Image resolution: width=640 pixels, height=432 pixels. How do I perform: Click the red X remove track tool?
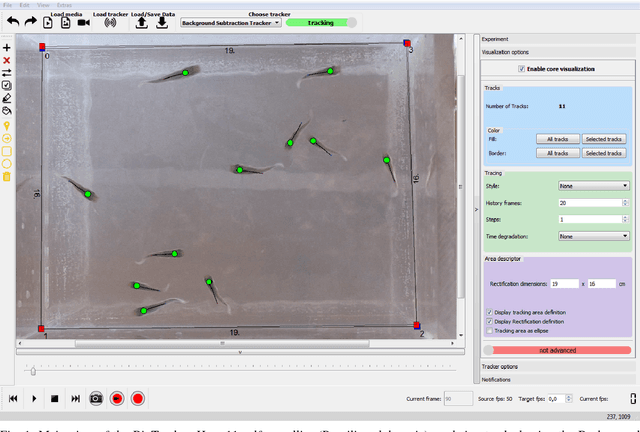[x=7, y=60]
